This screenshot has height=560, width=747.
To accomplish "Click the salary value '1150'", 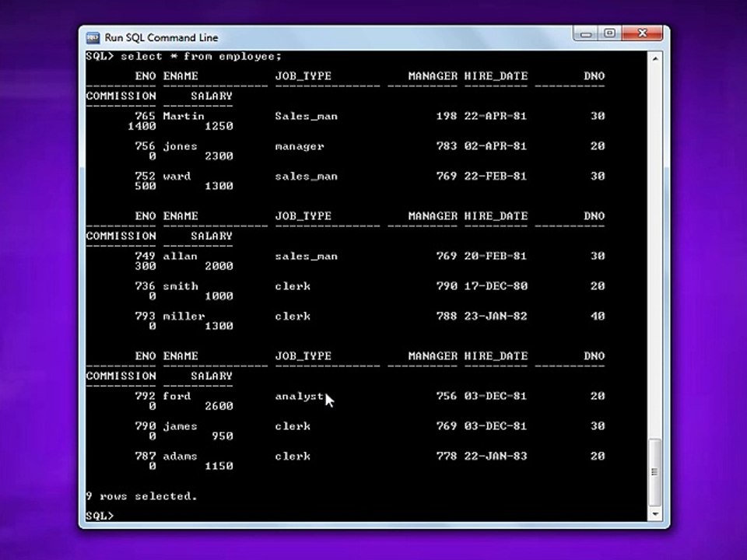I will pyautogui.click(x=219, y=466).
